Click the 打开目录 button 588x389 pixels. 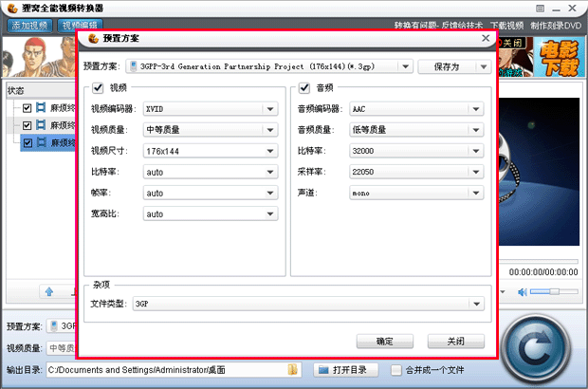tap(346, 369)
